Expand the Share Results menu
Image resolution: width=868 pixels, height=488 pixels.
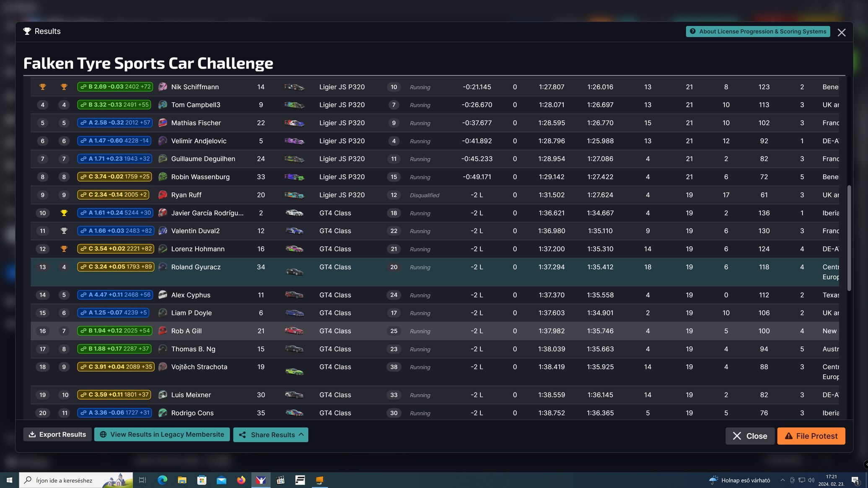coord(271,435)
